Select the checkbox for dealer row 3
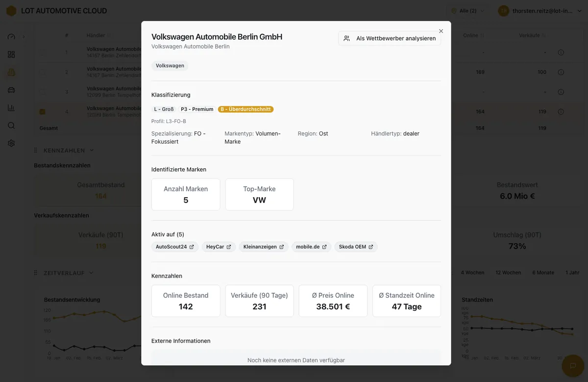Image resolution: width=588 pixels, height=382 pixels. tap(43, 92)
